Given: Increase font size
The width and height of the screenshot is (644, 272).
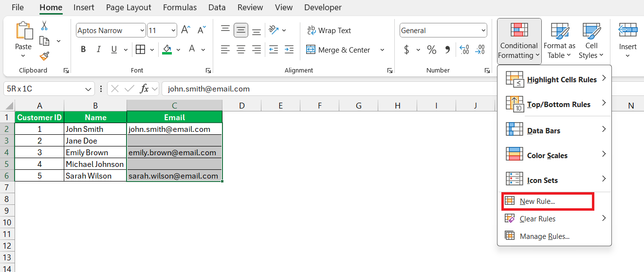Looking at the screenshot, I should pos(185,30).
